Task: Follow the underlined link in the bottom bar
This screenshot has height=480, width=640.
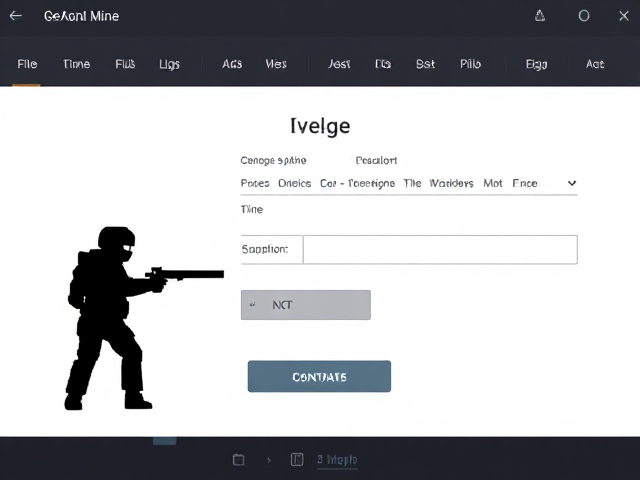Action: [337, 460]
